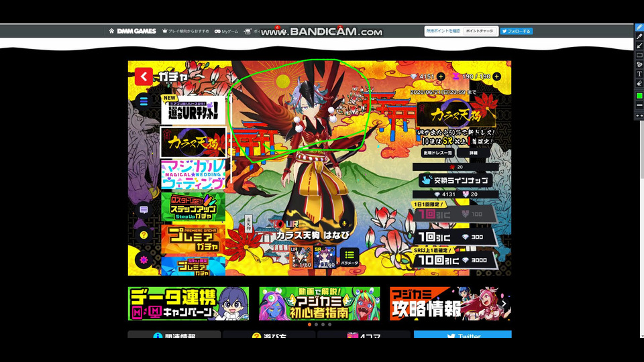Change the Bandicam line thickness
The height and width of the screenshot is (362, 644).
[639, 105]
